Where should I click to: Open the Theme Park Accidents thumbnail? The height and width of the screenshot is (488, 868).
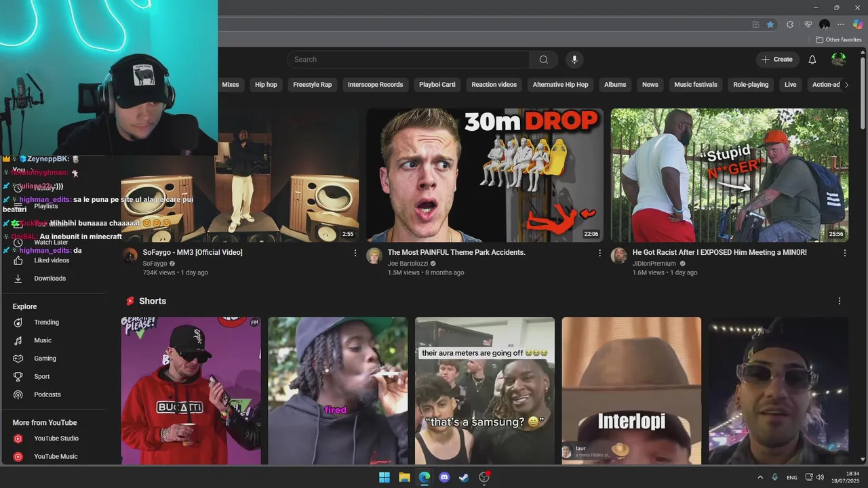coord(485,175)
